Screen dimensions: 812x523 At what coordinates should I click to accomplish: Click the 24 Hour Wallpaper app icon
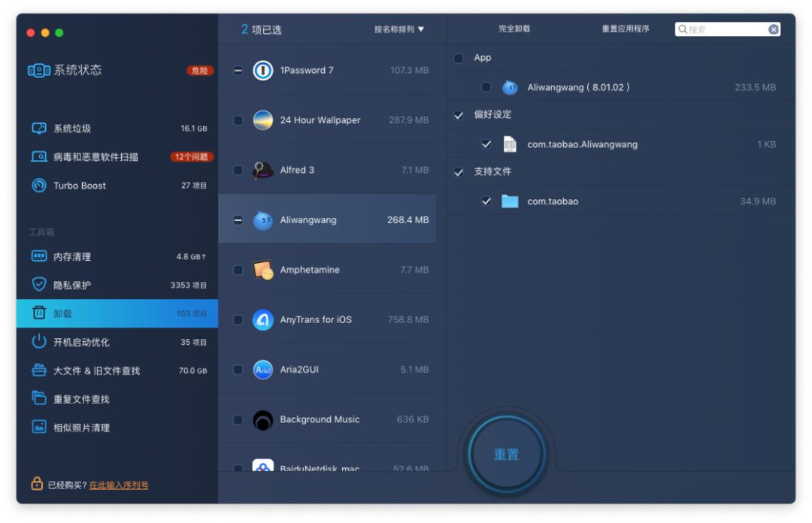click(x=262, y=120)
